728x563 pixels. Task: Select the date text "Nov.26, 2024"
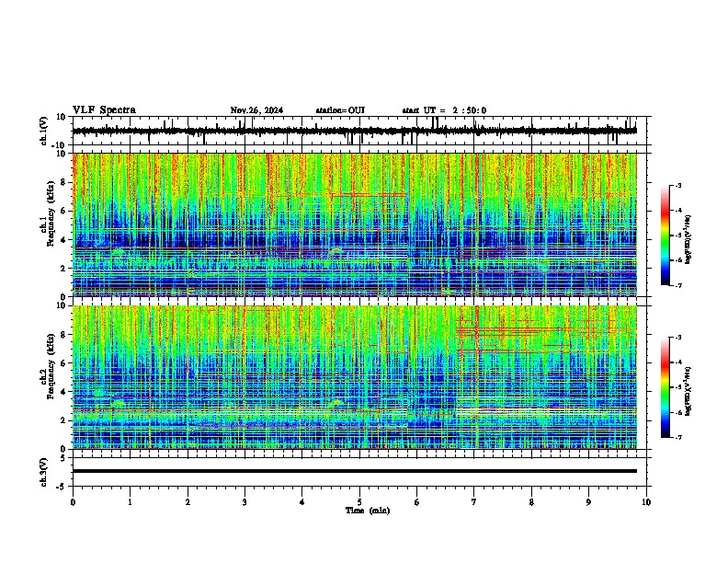(256, 110)
